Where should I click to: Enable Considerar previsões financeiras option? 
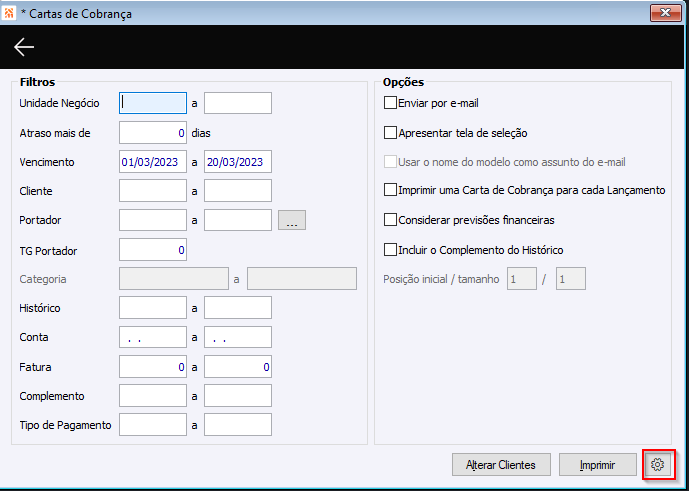390,220
